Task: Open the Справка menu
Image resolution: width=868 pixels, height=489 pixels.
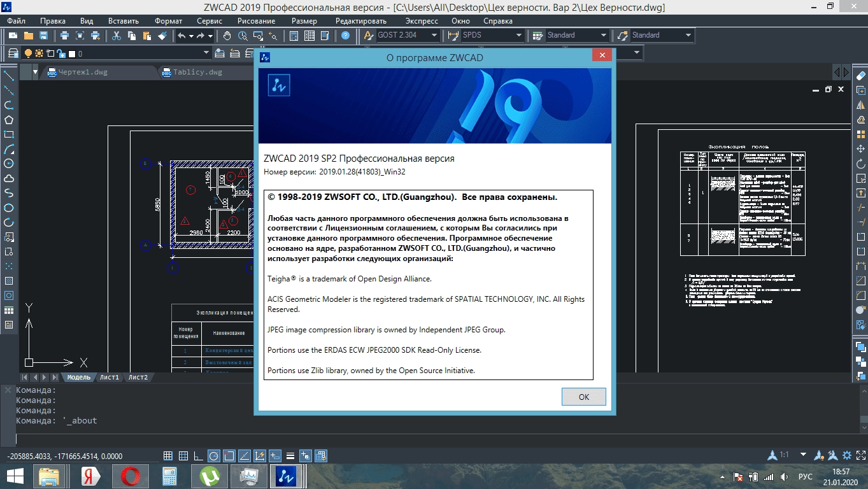Action: tap(498, 21)
